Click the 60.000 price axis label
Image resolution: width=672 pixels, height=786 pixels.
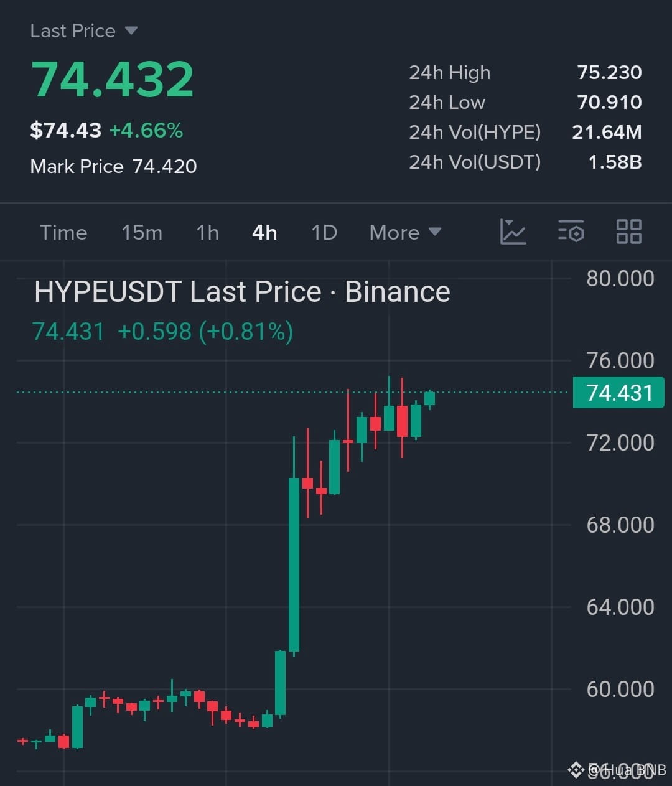pos(620,689)
